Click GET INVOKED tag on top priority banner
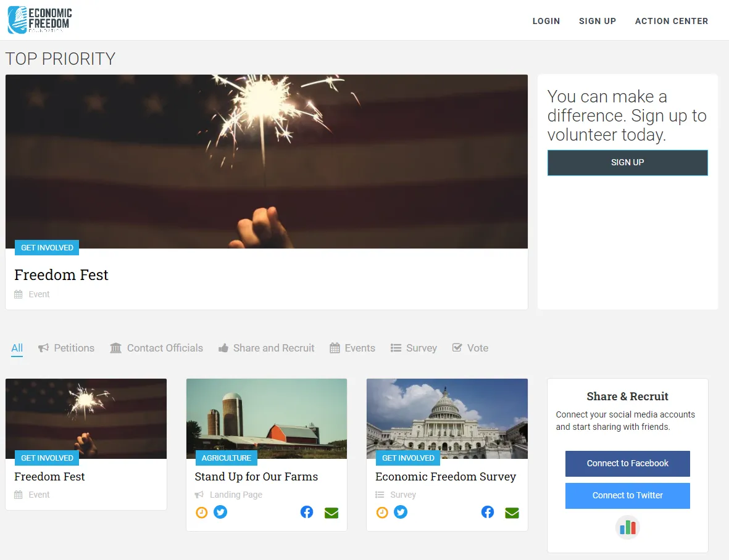 click(x=47, y=247)
